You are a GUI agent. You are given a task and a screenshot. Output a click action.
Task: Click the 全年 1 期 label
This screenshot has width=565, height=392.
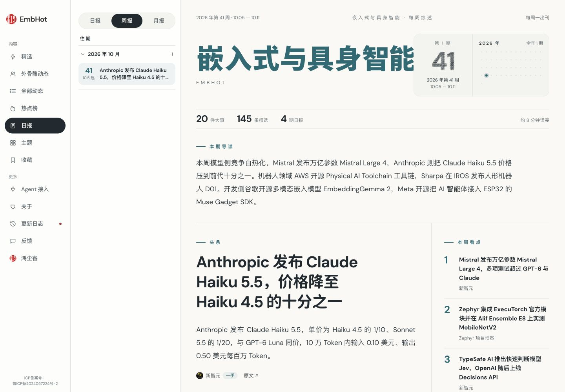click(x=535, y=43)
